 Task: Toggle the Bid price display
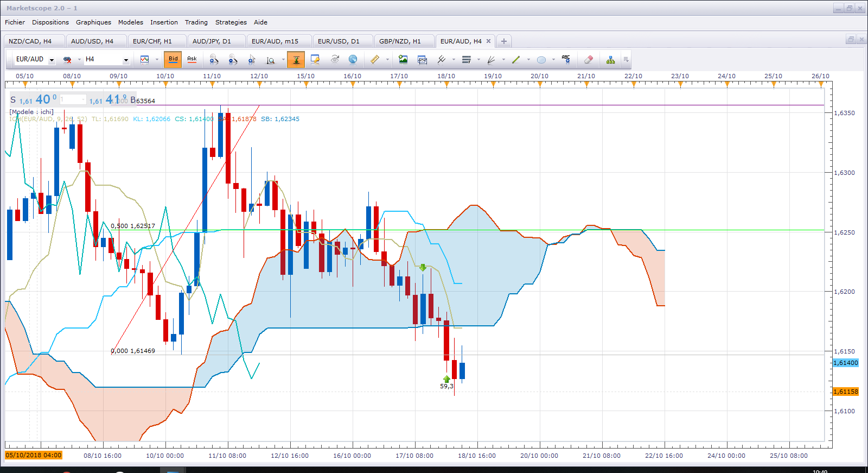point(173,59)
